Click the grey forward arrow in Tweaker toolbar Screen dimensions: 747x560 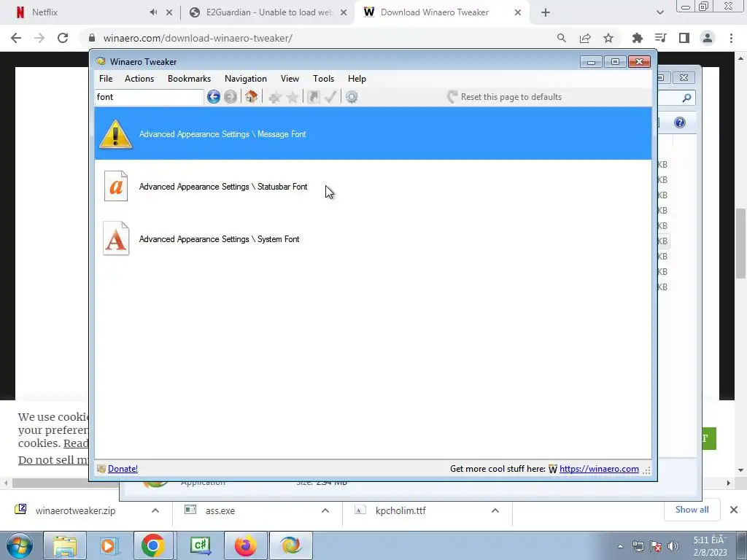tap(231, 97)
